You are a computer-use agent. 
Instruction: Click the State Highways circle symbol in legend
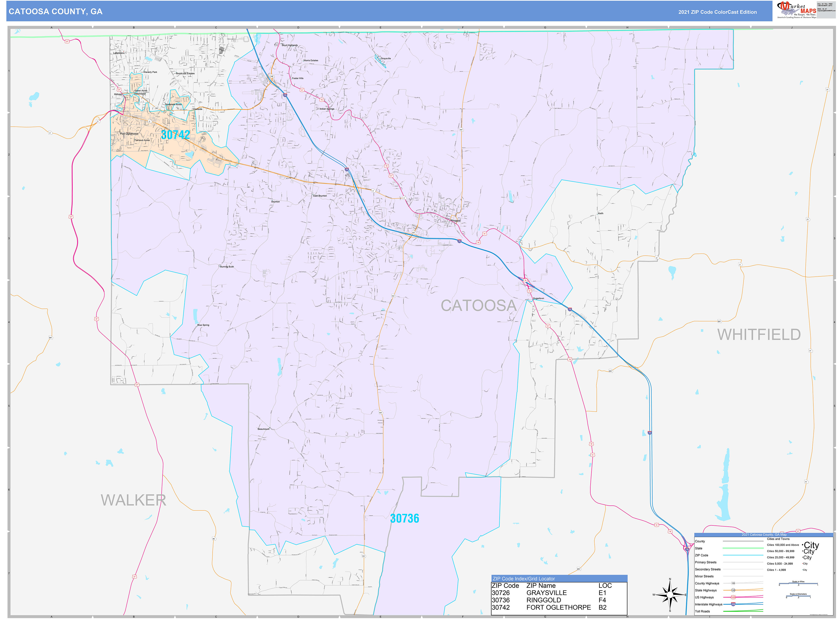pos(733,590)
